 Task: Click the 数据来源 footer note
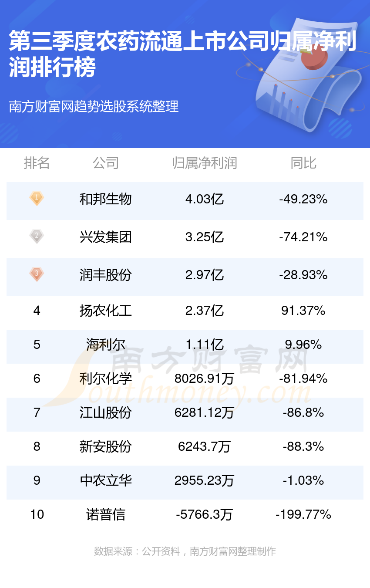pyautogui.click(x=185, y=551)
